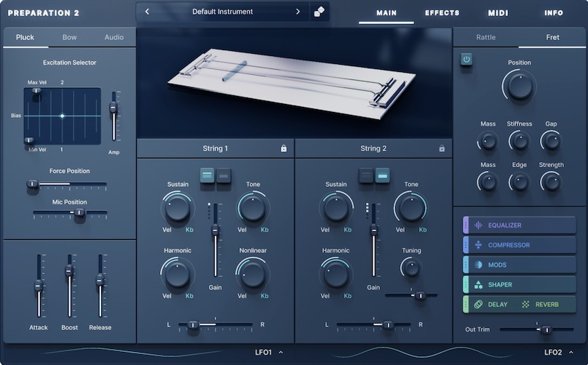Open the MIDI tab
Screen dimensions: 588x365
[x=498, y=13]
